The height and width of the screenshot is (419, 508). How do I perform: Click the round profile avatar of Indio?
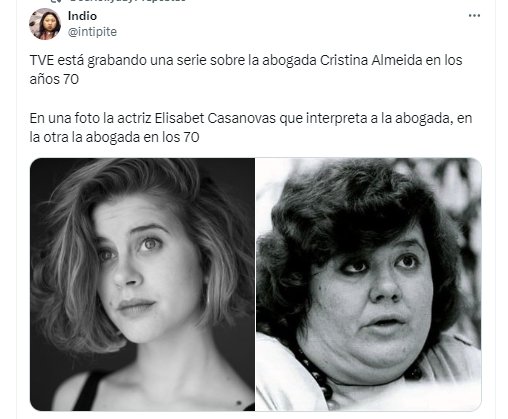click(45, 24)
